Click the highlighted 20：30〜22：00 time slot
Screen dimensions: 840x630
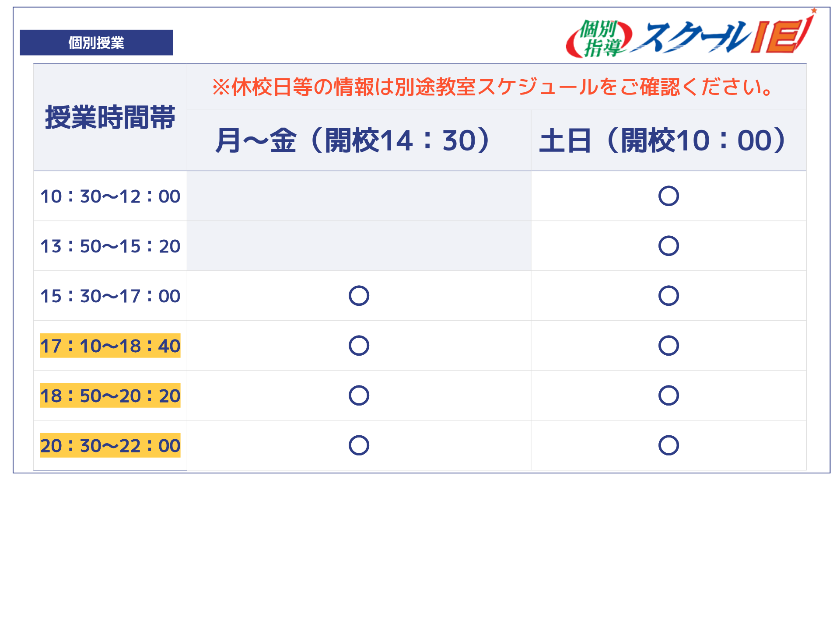[x=110, y=445]
